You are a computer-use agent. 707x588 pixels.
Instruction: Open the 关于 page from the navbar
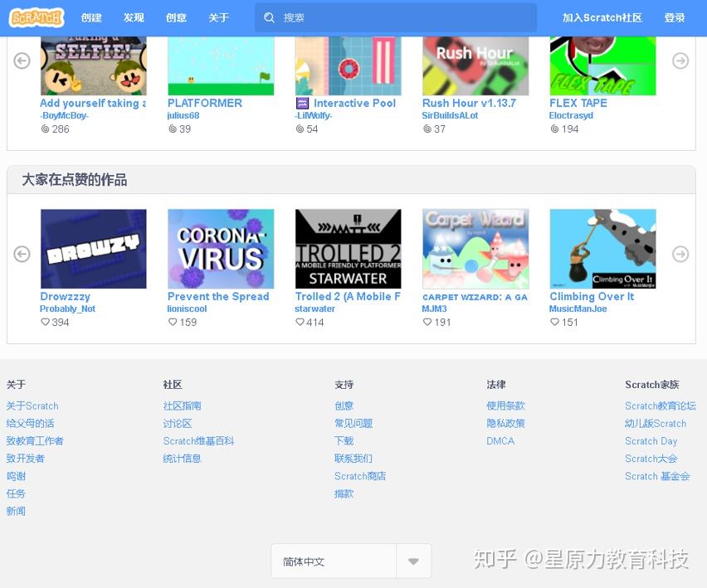(218, 17)
